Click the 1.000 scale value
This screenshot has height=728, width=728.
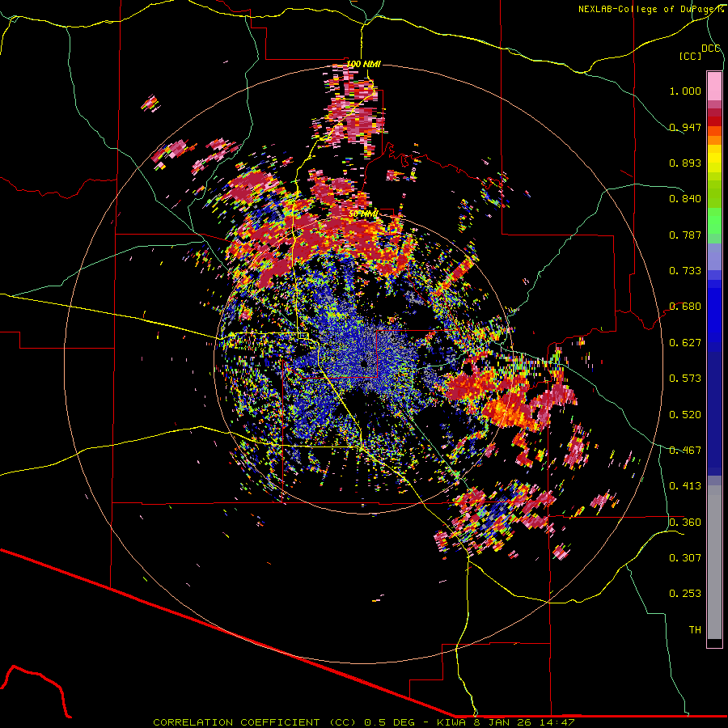click(685, 91)
